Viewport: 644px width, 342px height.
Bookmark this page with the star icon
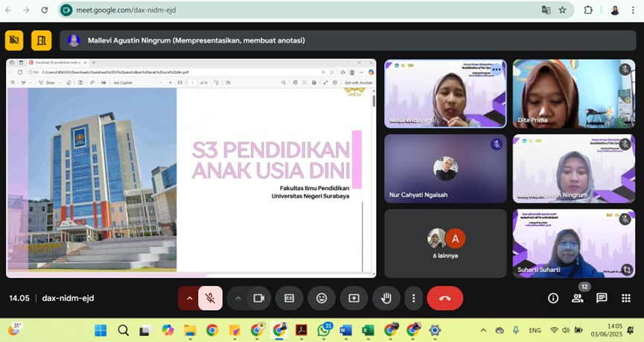point(563,10)
